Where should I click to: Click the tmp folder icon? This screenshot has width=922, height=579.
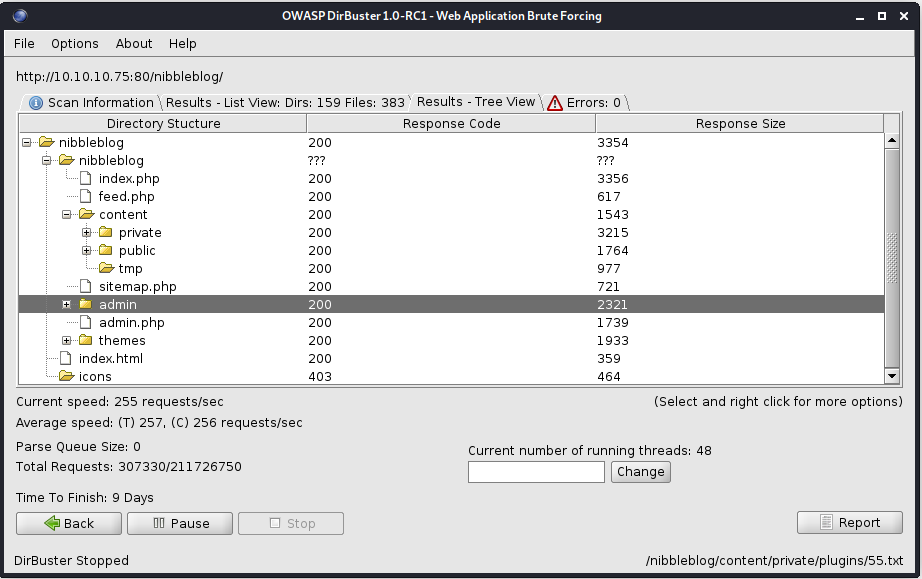[106, 269]
